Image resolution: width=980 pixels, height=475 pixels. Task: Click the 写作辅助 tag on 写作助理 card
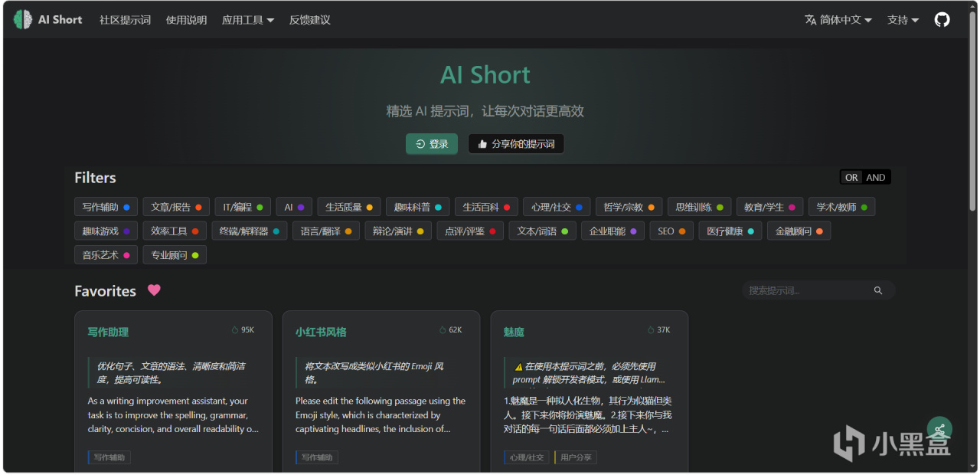pos(109,457)
